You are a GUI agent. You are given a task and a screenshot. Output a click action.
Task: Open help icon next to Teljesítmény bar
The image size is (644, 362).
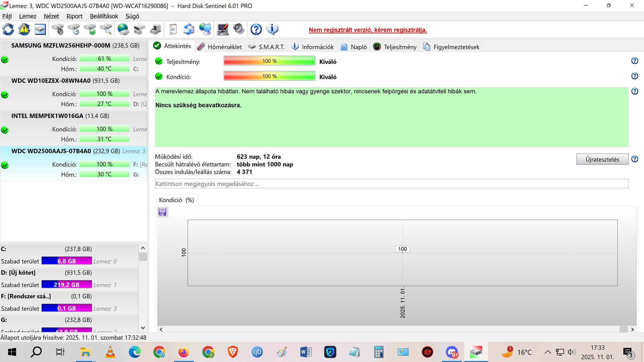(x=634, y=61)
